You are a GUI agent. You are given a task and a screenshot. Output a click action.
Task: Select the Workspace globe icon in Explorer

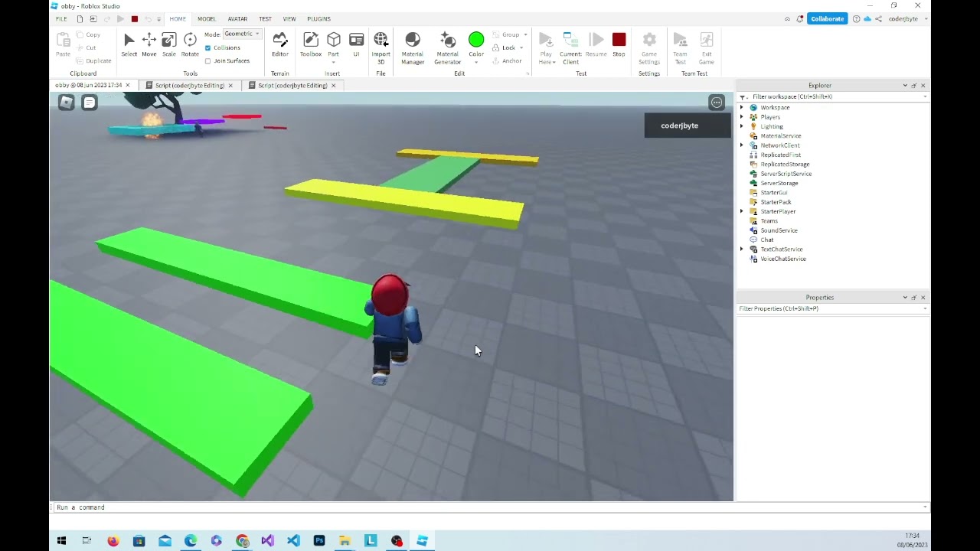coord(753,108)
